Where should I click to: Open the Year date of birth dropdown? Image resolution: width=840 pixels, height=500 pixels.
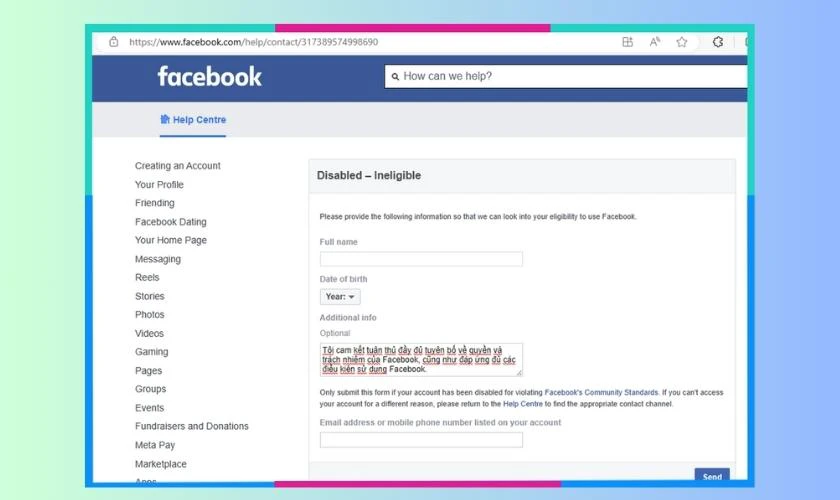[x=340, y=296]
